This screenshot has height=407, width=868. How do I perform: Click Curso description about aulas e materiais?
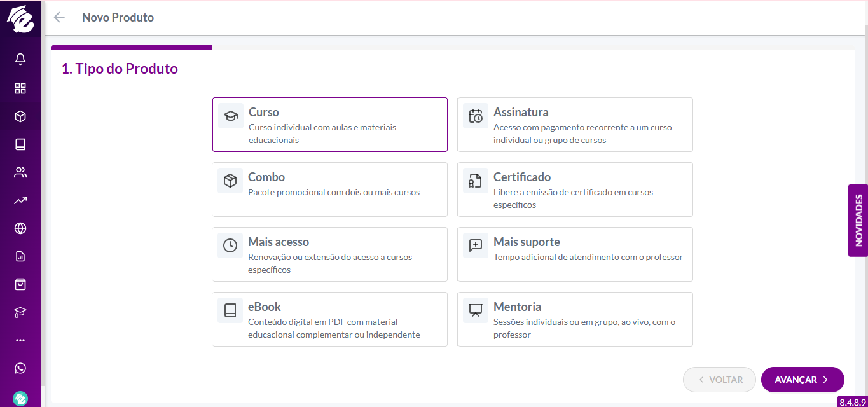pos(322,134)
